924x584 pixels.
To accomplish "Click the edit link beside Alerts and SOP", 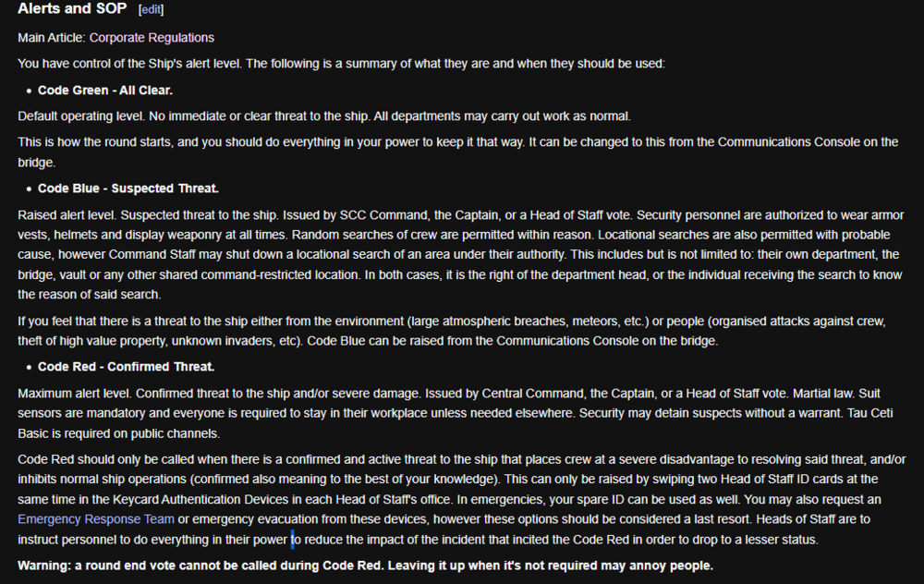I will pyautogui.click(x=151, y=10).
